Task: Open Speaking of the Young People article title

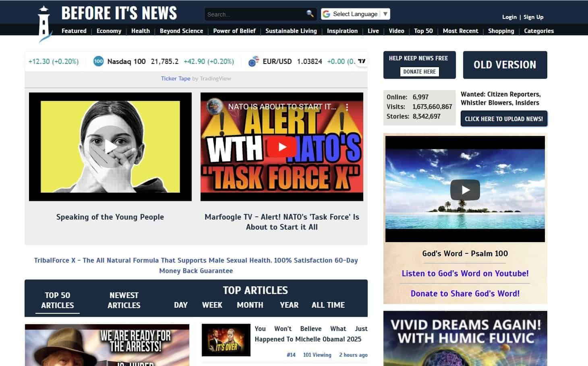Action: click(110, 217)
